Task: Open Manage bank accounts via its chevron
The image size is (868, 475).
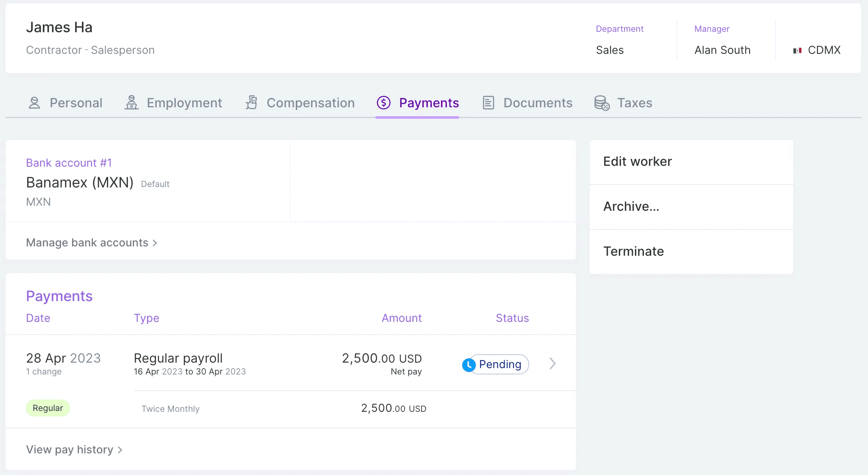Action: (x=155, y=243)
